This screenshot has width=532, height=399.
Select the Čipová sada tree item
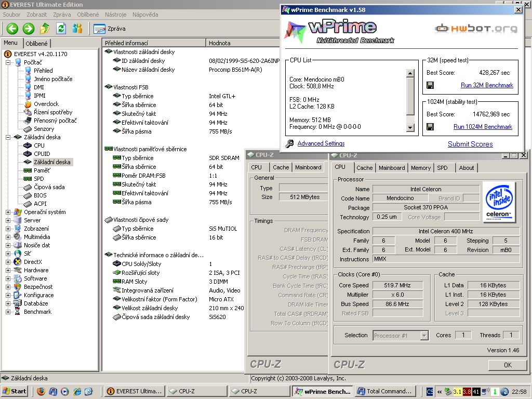click(44, 187)
